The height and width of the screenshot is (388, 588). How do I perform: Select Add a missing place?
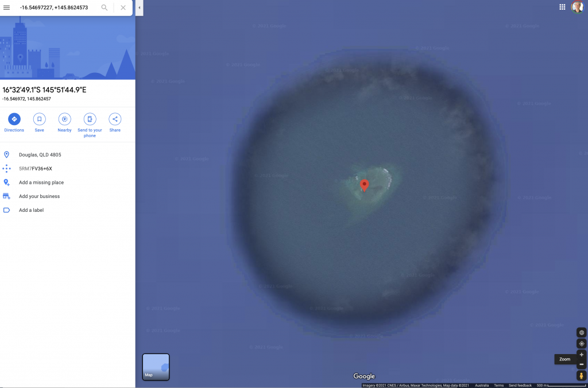click(41, 183)
